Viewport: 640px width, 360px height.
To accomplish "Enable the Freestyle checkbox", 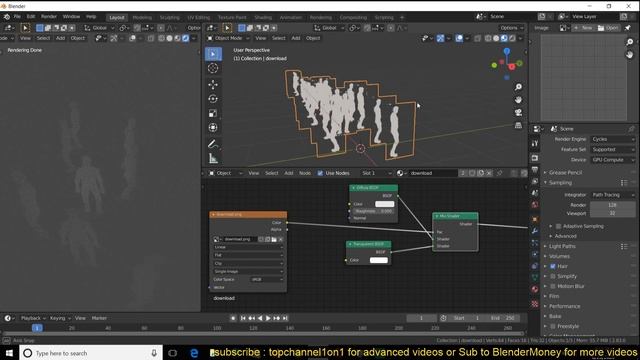I will point(553,326).
